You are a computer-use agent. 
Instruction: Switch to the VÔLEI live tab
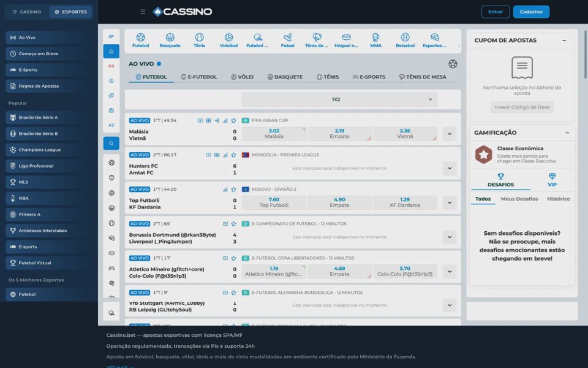click(x=243, y=77)
